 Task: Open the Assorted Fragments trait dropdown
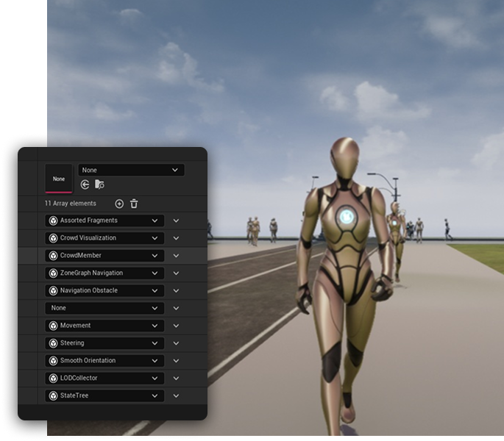pos(104,220)
